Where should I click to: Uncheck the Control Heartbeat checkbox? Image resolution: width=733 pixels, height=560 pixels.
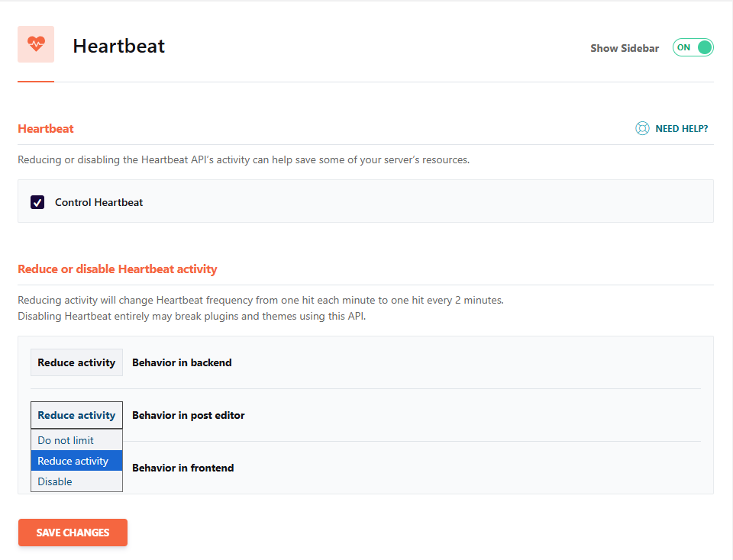[37, 202]
